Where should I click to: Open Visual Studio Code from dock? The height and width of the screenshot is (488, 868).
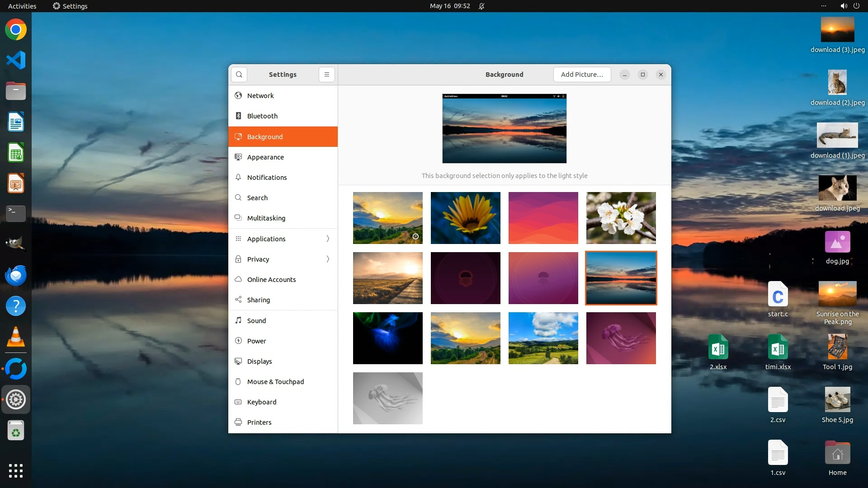[x=16, y=60]
